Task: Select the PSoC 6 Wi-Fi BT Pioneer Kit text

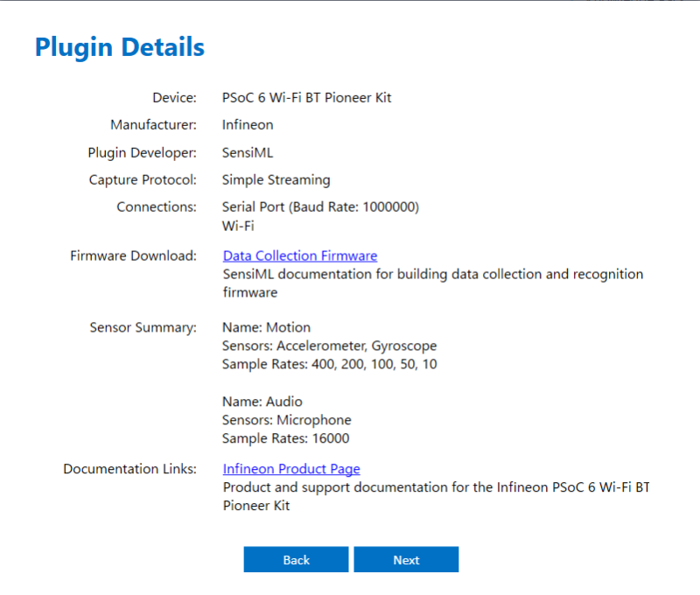Action: (x=305, y=97)
